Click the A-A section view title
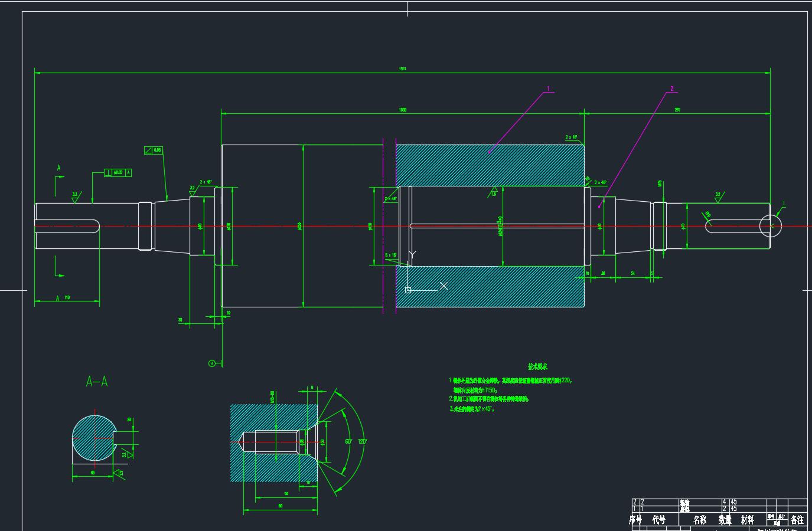Viewport: 812px width, 531px height. click(x=97, y=382)
